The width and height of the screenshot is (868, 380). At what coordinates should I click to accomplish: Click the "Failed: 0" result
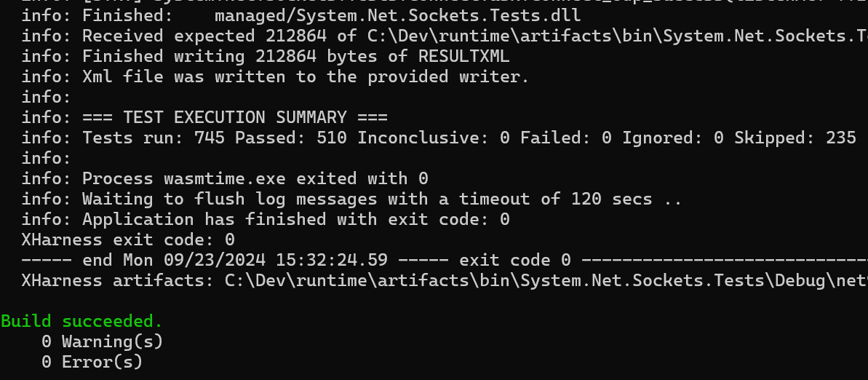pos(565,138)
